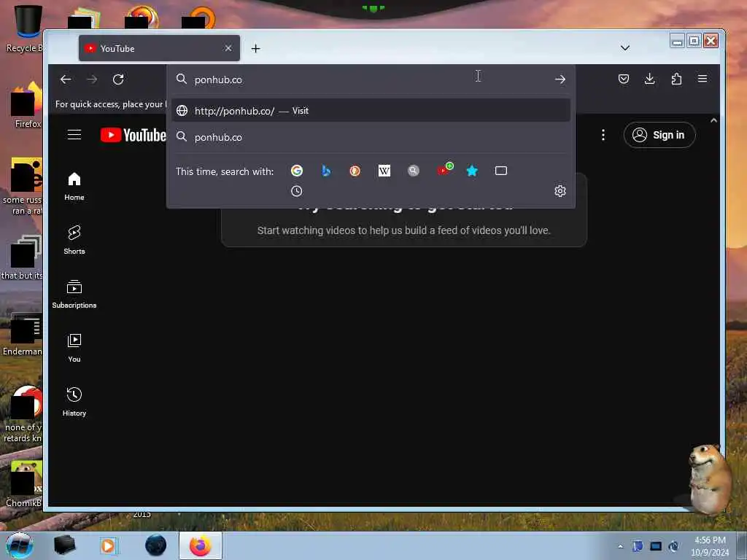747x560 pixels.
Task: Open YouTube three-dot settings menu
Action: [x=603, y=135]
